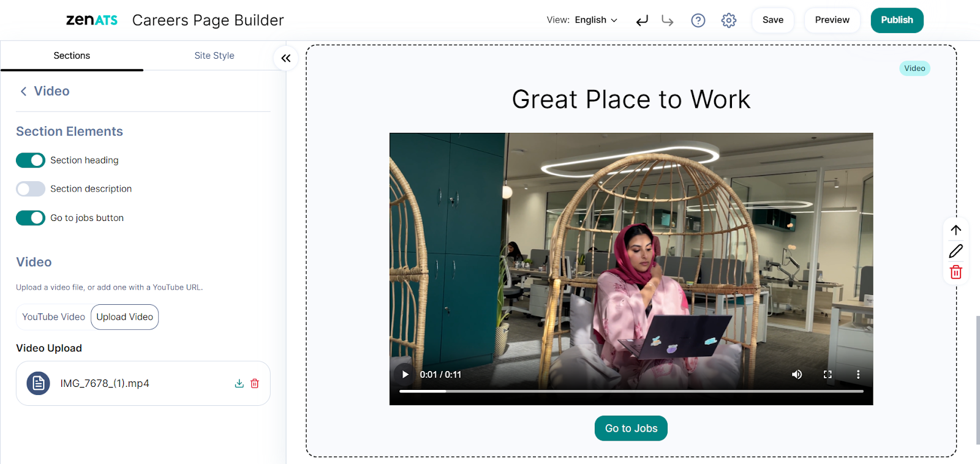Click the Video section tag
Image resolution: width=980 pixels, height=464 pixels.
click(x=914, y=69)
